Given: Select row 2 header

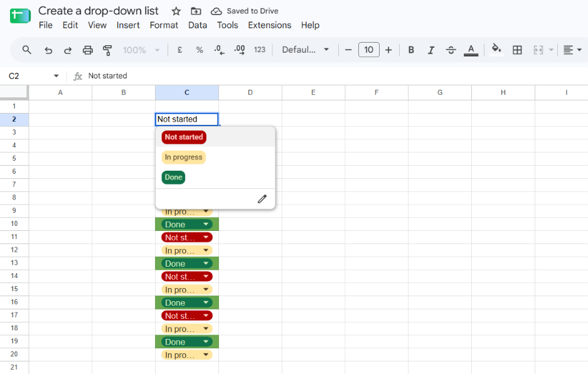Looking at the screenshot, I should (14, 119).
